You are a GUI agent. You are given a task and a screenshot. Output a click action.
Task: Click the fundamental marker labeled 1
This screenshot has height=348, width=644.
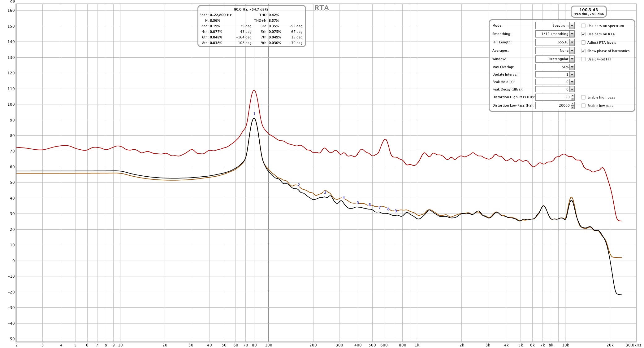254,114
